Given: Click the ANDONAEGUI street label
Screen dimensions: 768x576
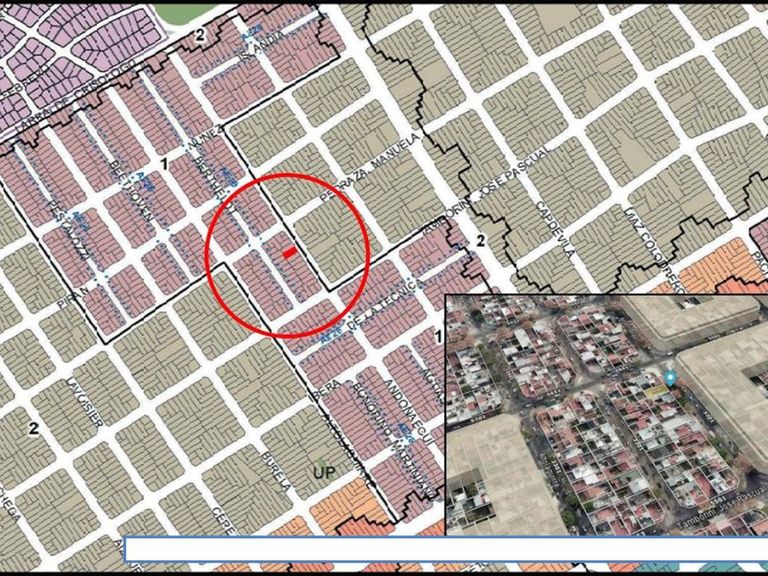Looking at the screenshot, I should pyautogui.click(x=410, y=412).
